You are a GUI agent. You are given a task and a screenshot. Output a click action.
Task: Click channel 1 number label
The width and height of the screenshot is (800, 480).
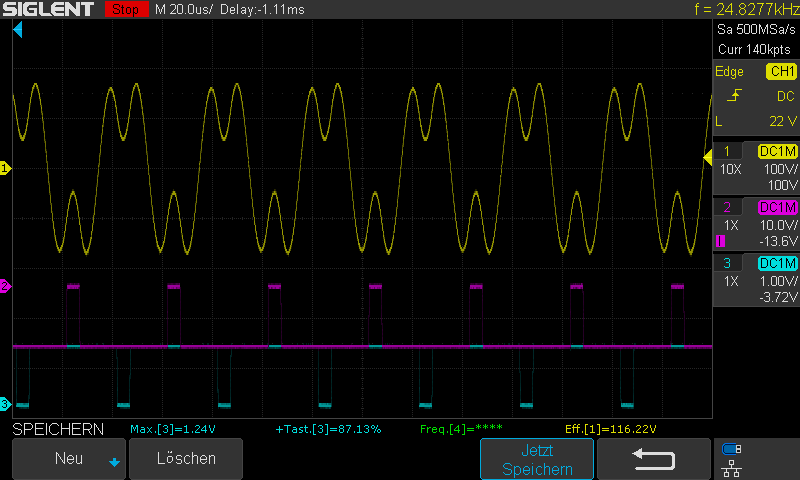point(727,151)
